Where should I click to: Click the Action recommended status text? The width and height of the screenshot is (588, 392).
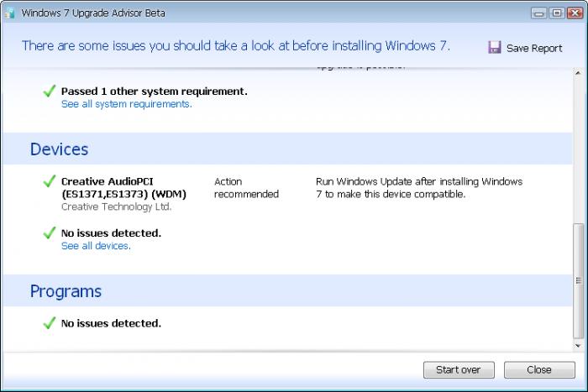[246, 188]
